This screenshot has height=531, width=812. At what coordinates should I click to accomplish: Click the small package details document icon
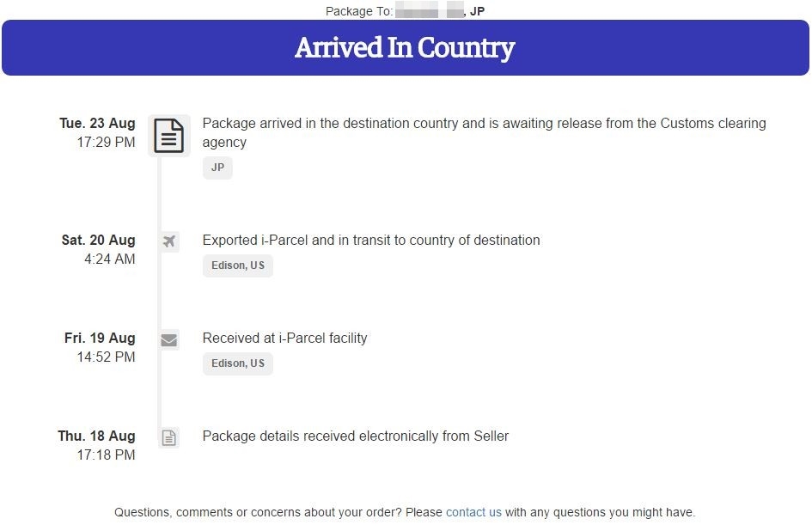click(x=169, y=438)
